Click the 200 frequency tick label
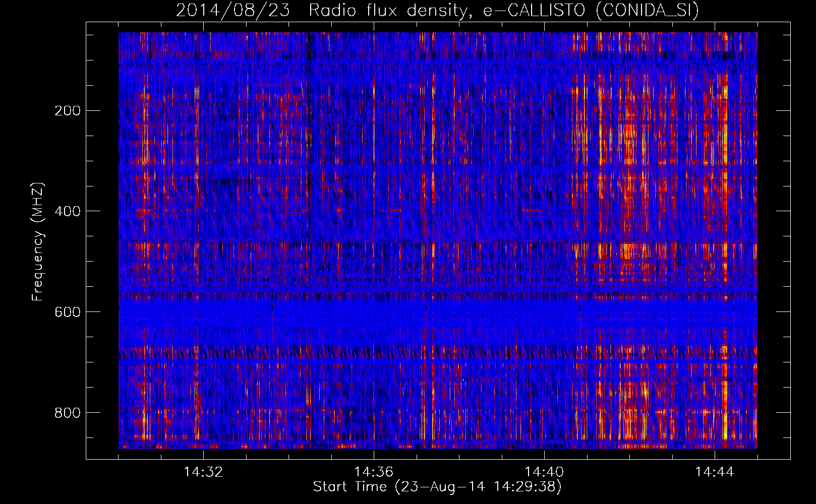 pos(68,111)
